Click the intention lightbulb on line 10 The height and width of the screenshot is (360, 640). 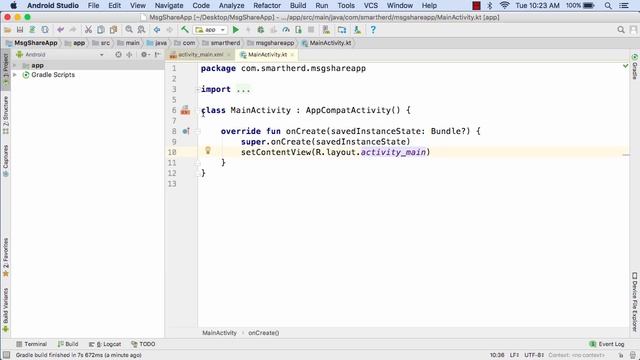click(208, 151)
